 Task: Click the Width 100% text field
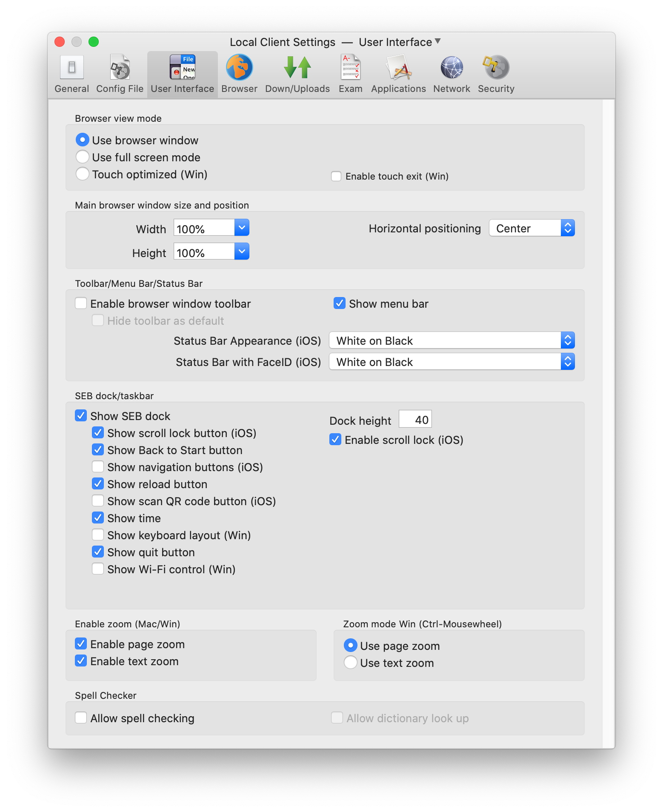(204, 228)
